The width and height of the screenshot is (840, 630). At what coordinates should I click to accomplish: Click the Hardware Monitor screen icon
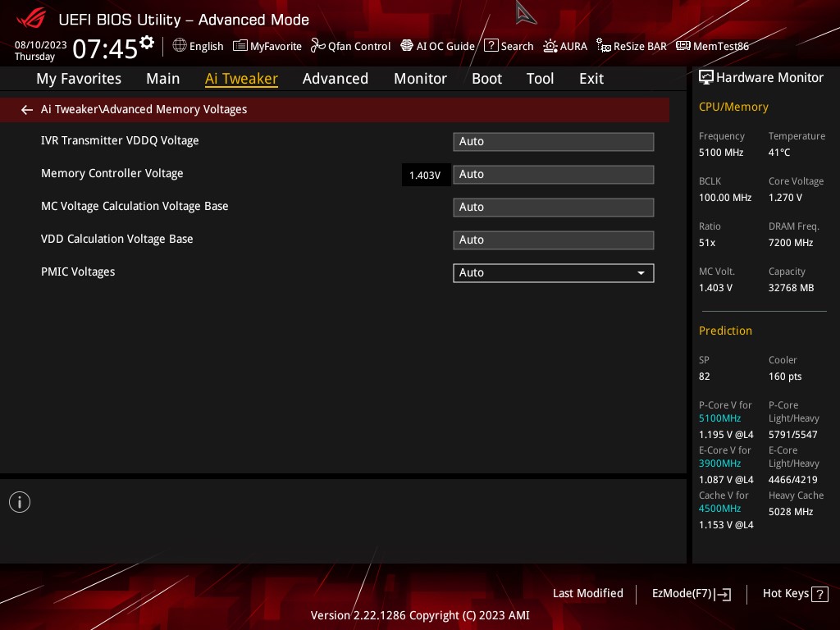pyautogui.click(x=706, y=78)
